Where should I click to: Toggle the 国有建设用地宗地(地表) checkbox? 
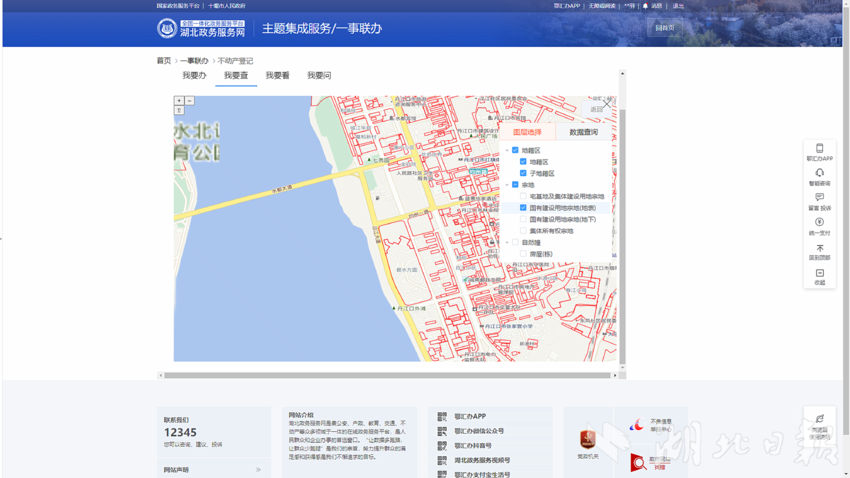523,208
